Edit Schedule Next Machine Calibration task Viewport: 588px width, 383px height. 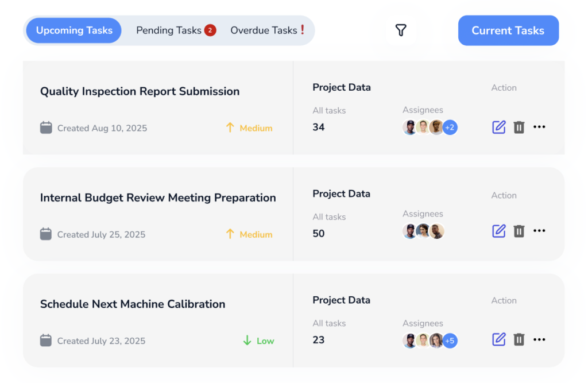coord(499,339)
